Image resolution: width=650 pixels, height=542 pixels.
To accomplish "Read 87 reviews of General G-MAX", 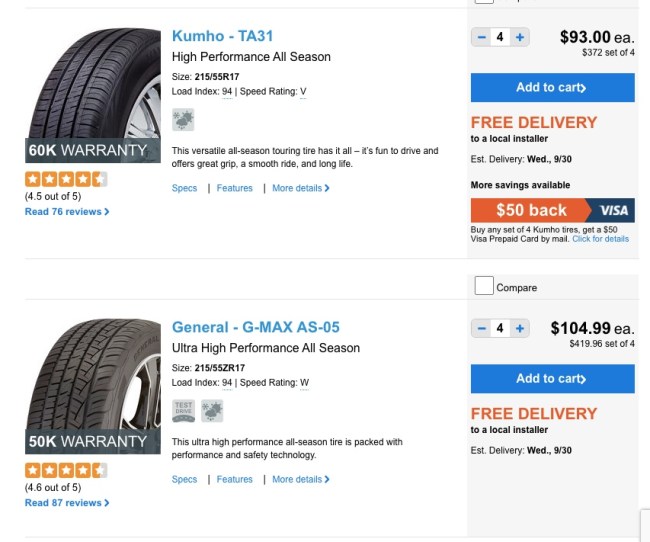I will click(x=67, y=503).
